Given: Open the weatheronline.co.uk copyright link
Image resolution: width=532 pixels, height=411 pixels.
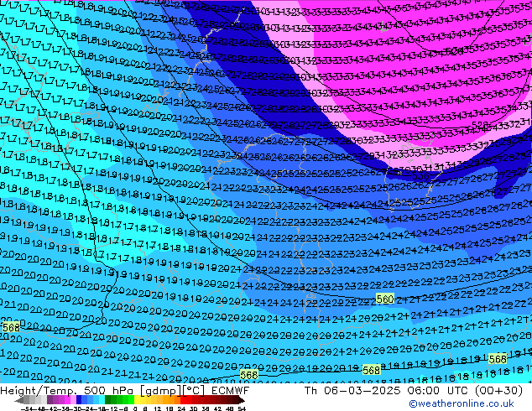Looking at the screenshot, I should coord(462,403).
